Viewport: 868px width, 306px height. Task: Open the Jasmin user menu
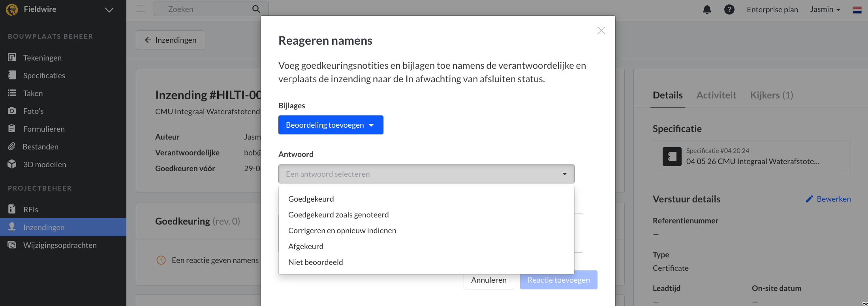(825, 9)
